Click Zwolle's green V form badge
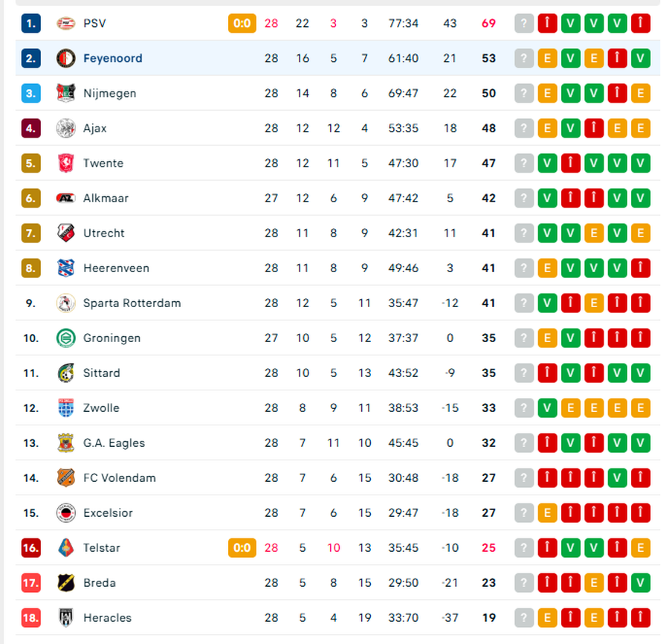 click(547, 408)
